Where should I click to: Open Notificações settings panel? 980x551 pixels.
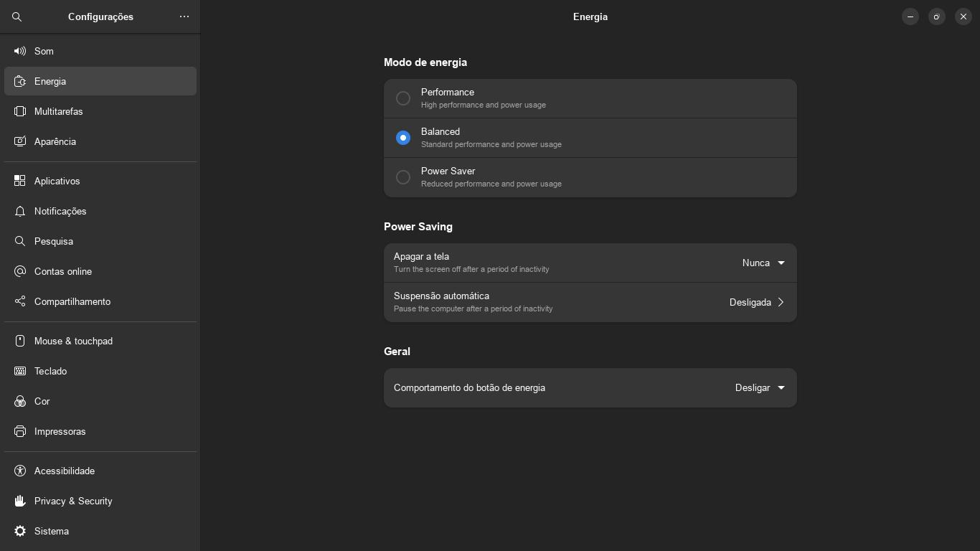click(x=100, y=211)
